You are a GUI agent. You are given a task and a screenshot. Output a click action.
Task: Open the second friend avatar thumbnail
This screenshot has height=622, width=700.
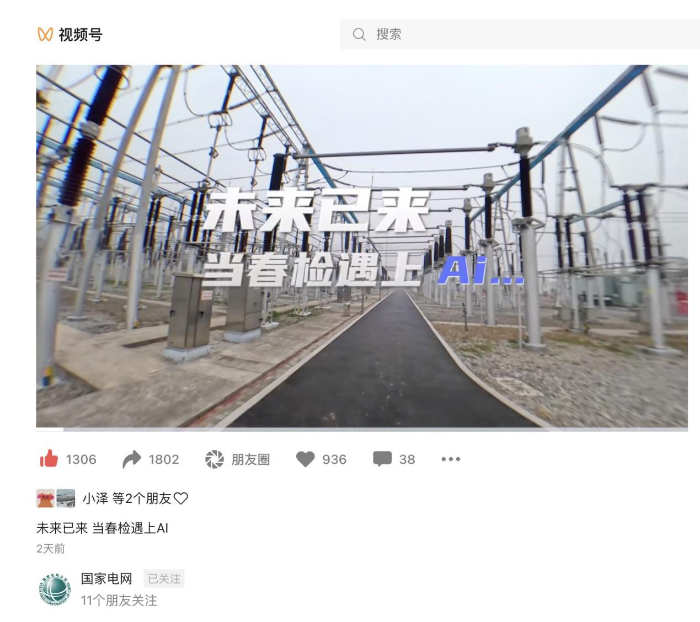coord(66,498)
